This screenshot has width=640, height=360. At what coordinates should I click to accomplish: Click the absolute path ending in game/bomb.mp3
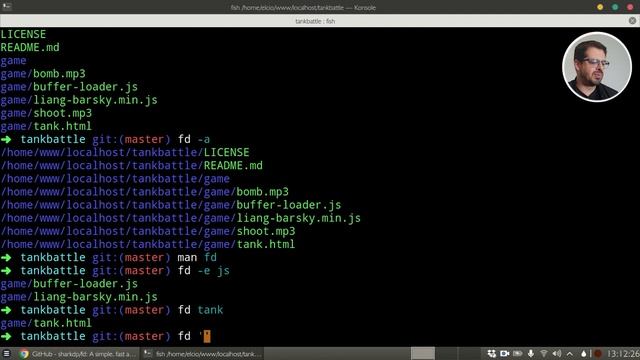coord(144,191)
